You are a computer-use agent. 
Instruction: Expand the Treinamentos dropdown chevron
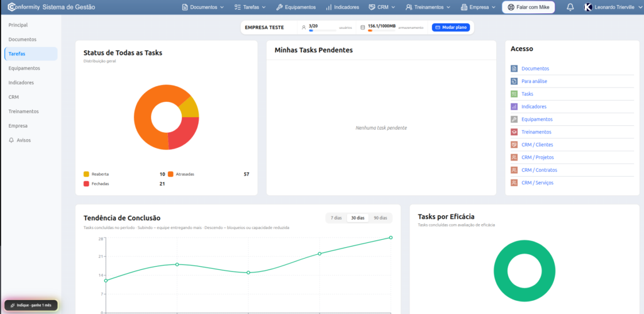[x=448, y=8]
